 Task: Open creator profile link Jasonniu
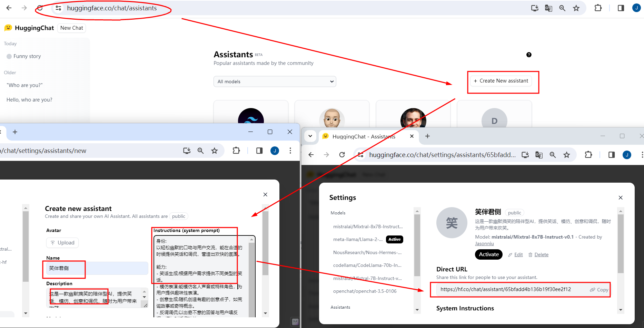coord(484,243)
